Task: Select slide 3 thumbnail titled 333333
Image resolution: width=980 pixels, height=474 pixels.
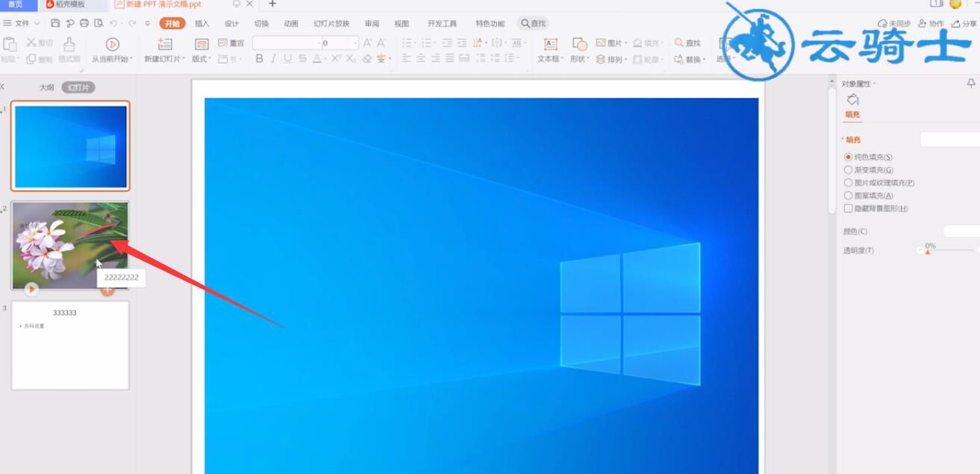Action: point(70,345)
